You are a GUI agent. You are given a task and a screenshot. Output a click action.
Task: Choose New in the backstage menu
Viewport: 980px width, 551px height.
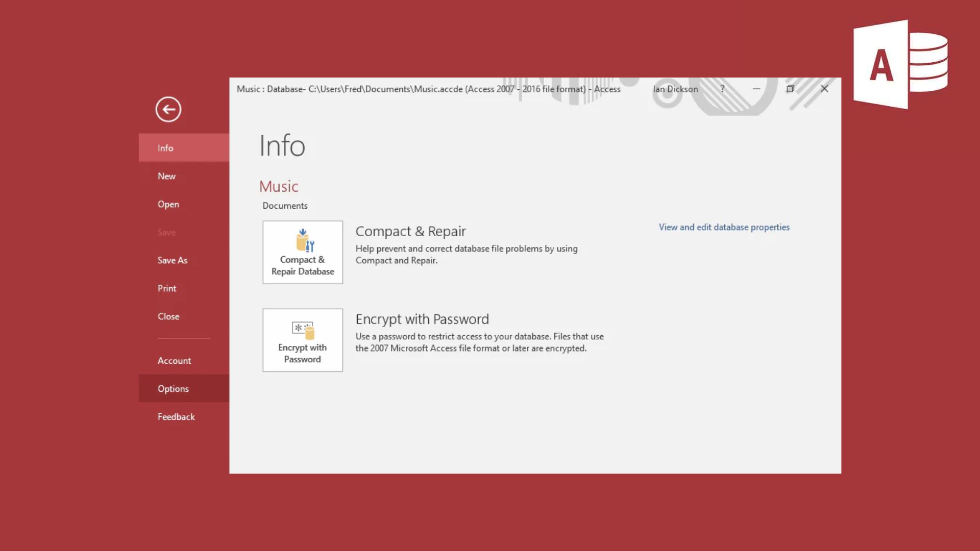(184, 176)
